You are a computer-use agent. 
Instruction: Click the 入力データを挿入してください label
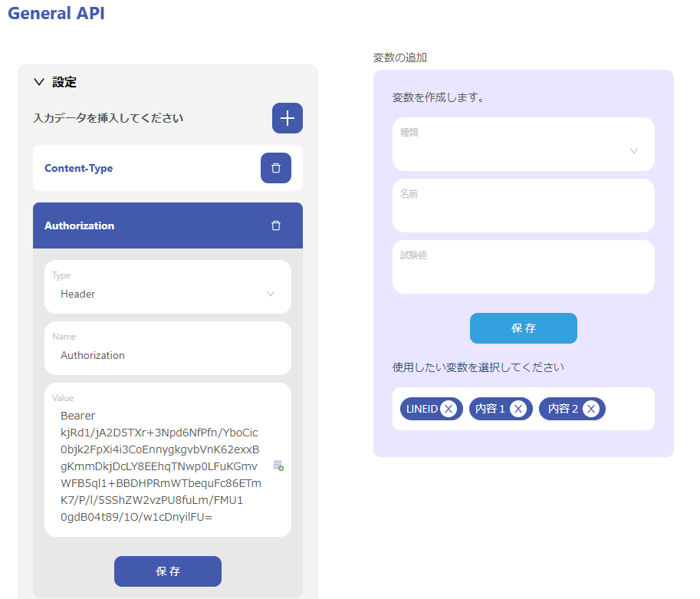click(108, 118)
